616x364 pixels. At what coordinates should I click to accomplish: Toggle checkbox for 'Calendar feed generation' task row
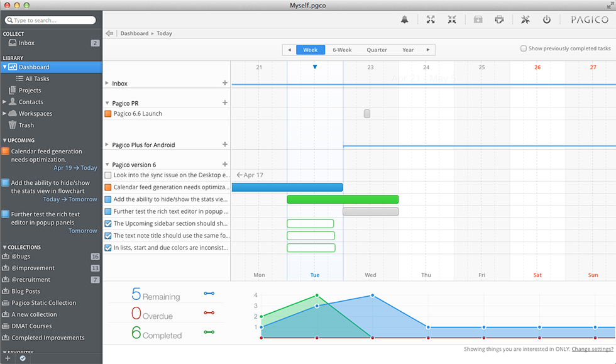point(108,187)
